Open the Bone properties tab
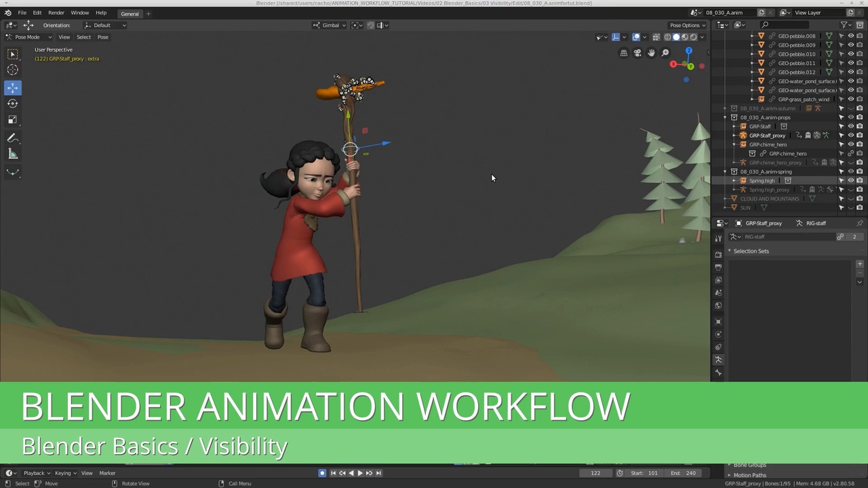Image resolution: width=868 pixels, height=488 pixels. [x=718, y=373]
